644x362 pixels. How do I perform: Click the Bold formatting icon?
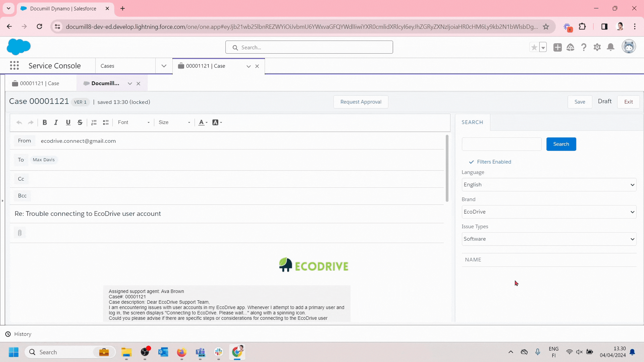pyautogui.click(x=45, y=122)
